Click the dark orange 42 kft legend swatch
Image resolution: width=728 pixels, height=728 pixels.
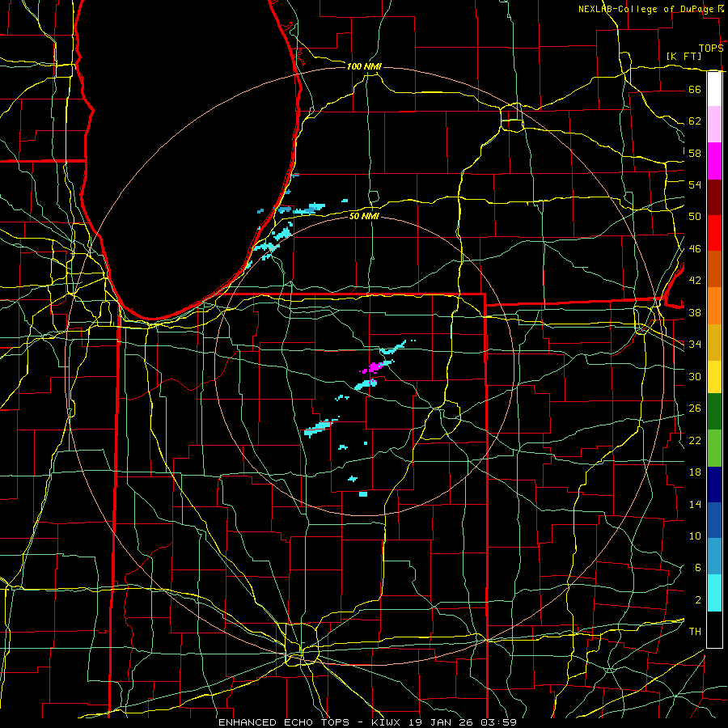(714, 269)
